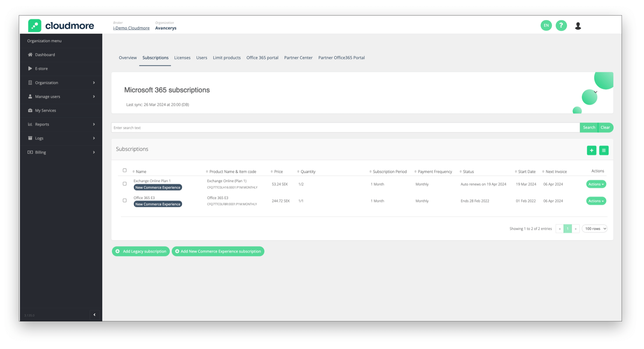
Task: Click the Ends 28 Feb 2022 status
Action: tap(475, 201)
